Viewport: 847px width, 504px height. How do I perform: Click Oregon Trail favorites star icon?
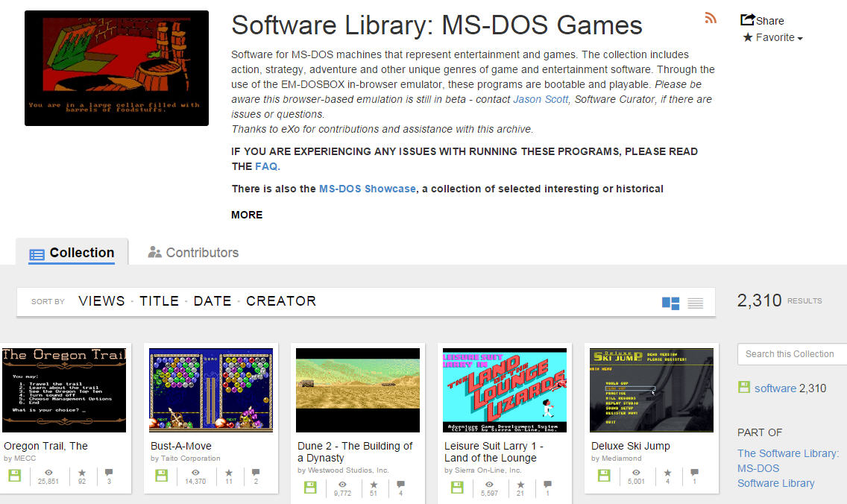pos(82,472)
